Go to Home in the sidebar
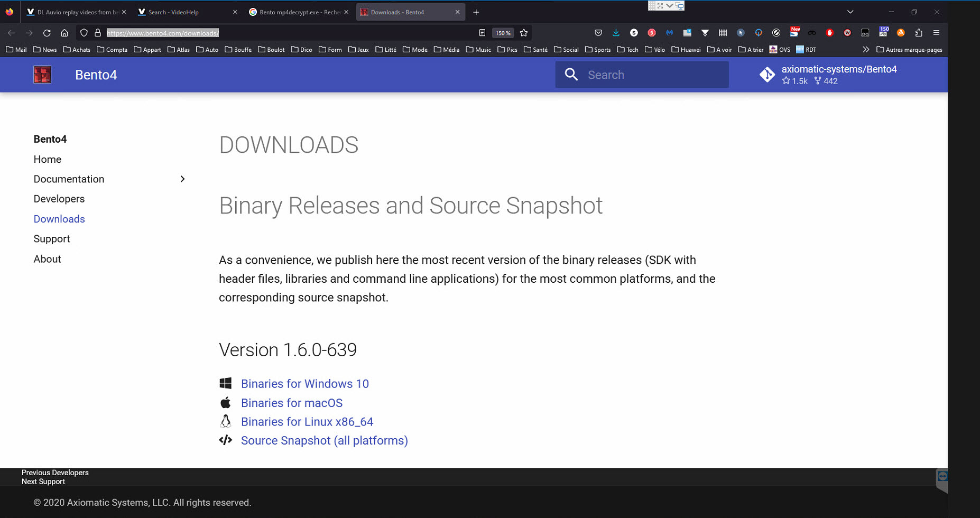The image size is (980, 518). pyautogui.click(x=48, y=159)
